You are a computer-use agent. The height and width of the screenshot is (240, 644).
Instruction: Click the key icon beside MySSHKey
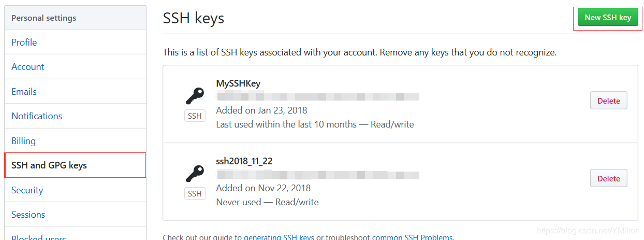coord(195,96)
